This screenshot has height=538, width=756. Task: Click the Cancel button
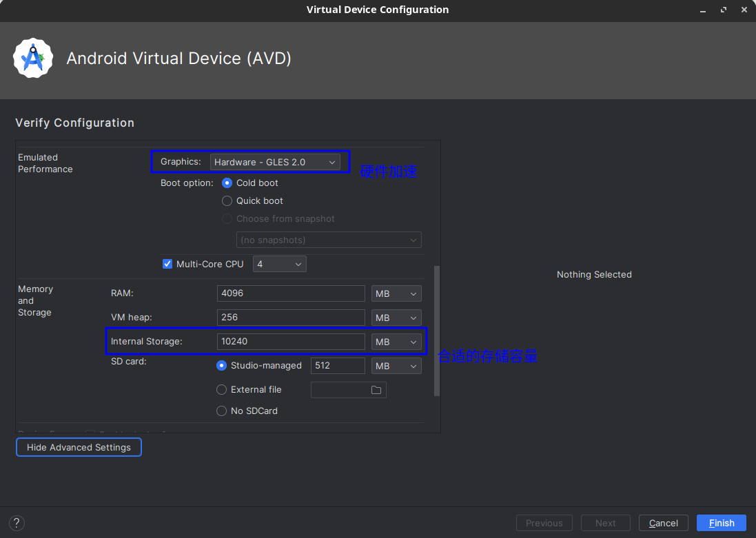pos(664,523)
